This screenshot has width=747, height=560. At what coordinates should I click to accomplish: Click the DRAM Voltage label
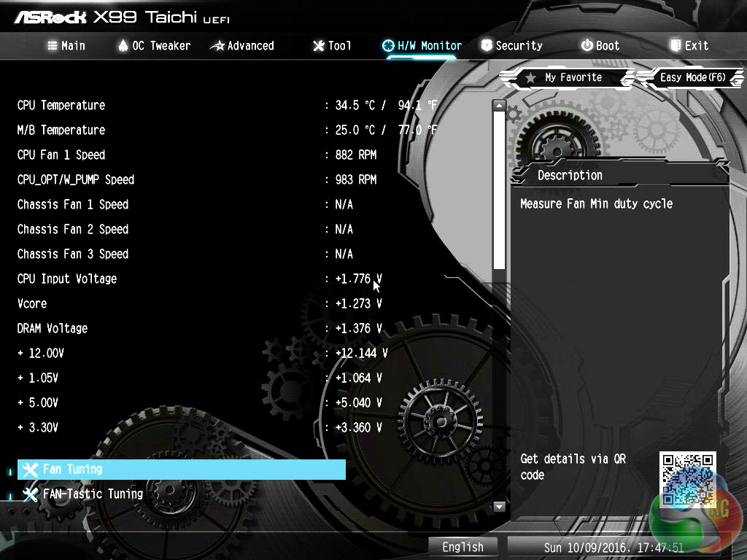point(53,328)
